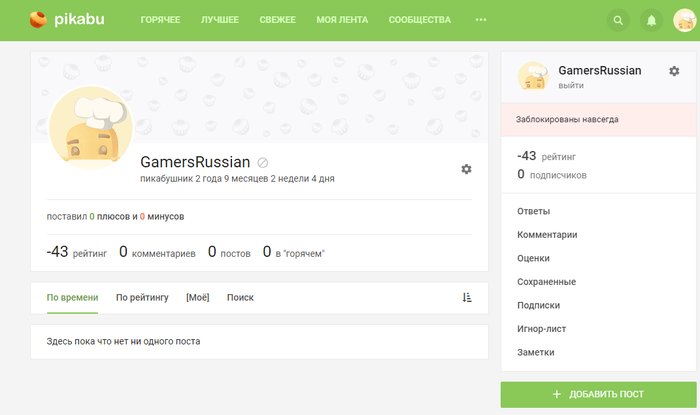Click the GamersRussian profile heading

point(195,162)
